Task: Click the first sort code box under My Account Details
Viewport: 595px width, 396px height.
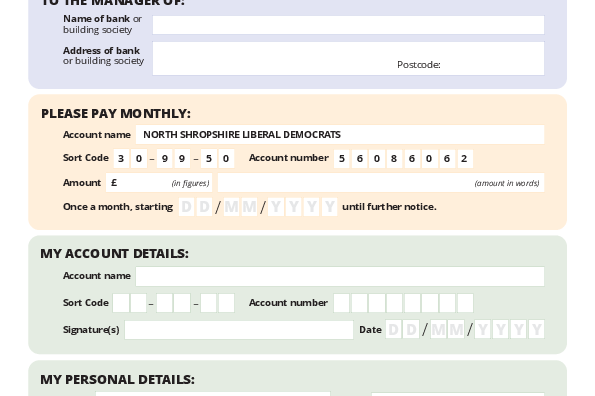Action: pos(121,303)
